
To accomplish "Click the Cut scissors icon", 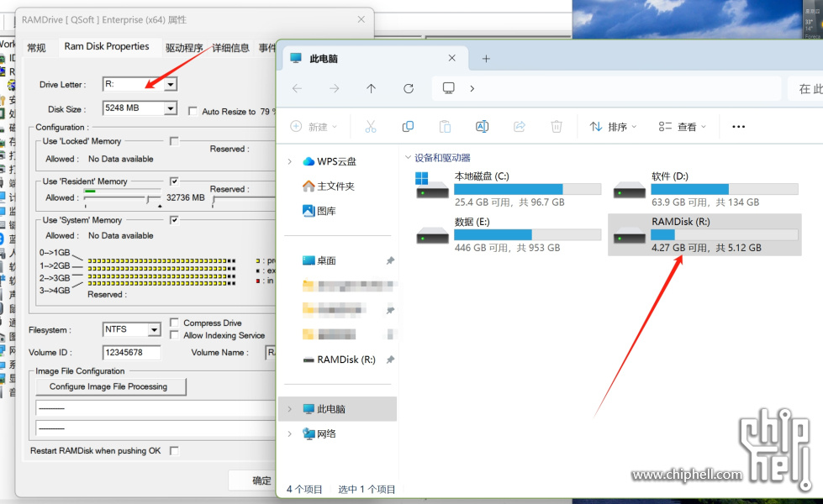I will [x=371, y=126].
